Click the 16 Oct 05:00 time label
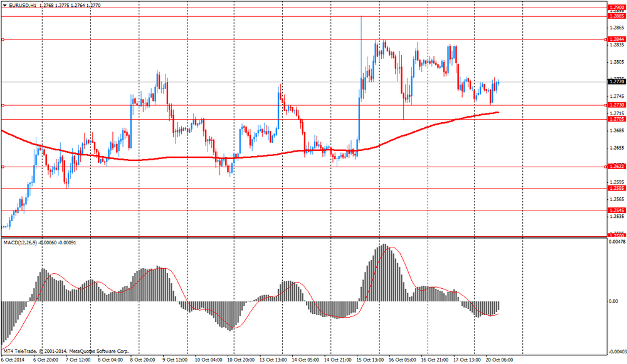 click(x=403, y=360)
